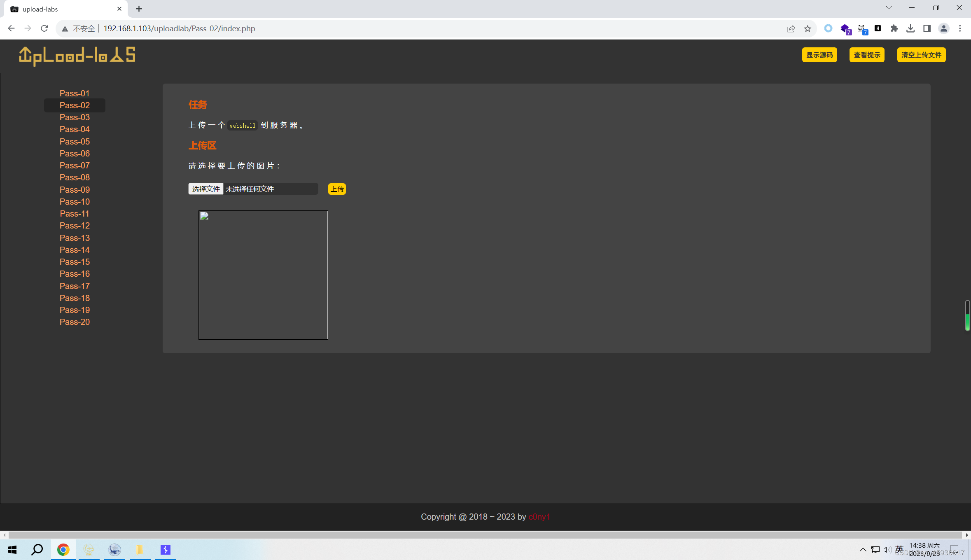
Task: Select Pass-12 in the level list
Action: pyautogui.click(x=75, y=226)
